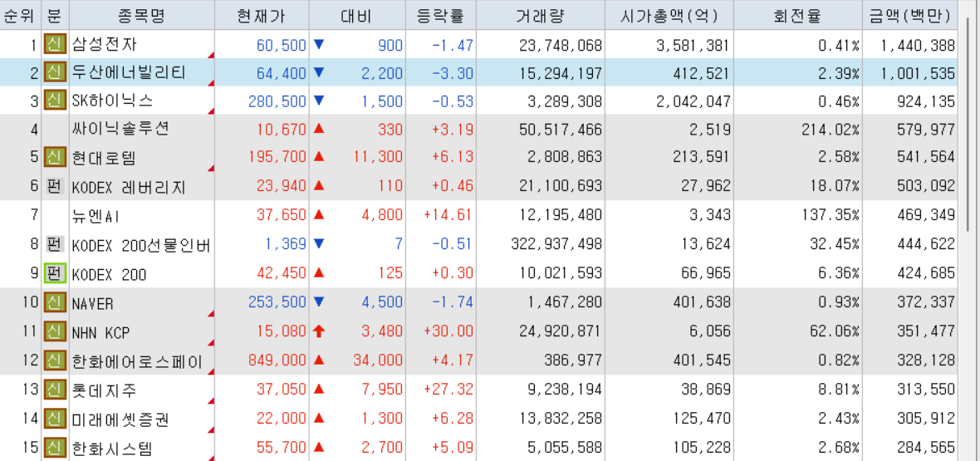Image resolution: width=980 pixels, height=461 pixels.
Task: Click the blue down arrow in 두산에너빌리티 row
Action: click(x=319, y=72)
